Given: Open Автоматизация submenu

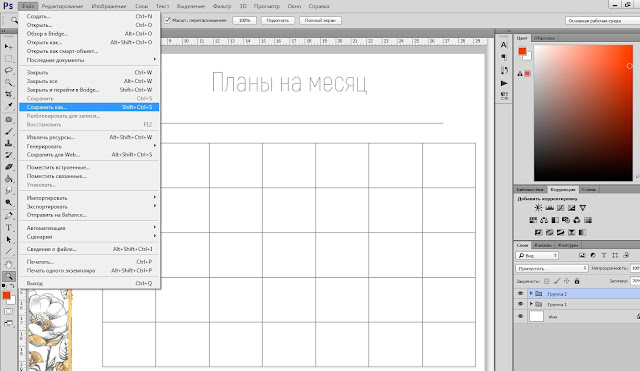Looking at the screenshot, I should pyautogui.click(x=89, y=228).
